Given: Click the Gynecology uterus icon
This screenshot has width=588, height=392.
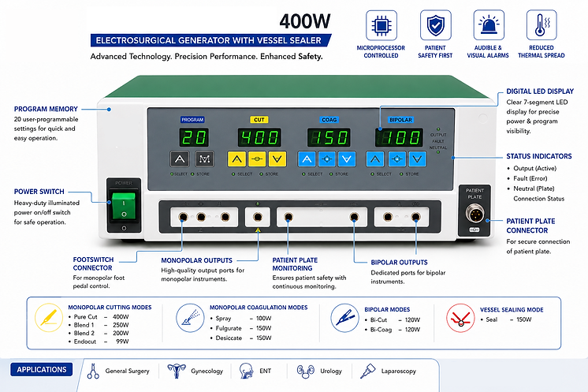Looking at the screenshot, I should 177,371.
